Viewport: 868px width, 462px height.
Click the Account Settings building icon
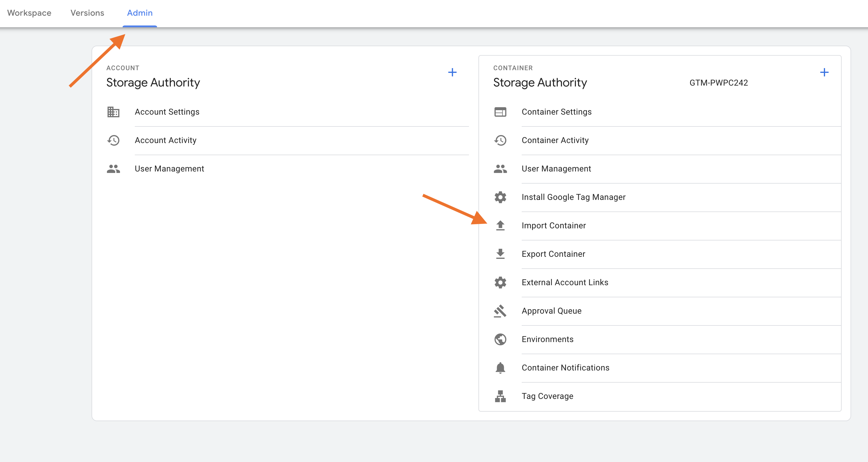(113, 112)
